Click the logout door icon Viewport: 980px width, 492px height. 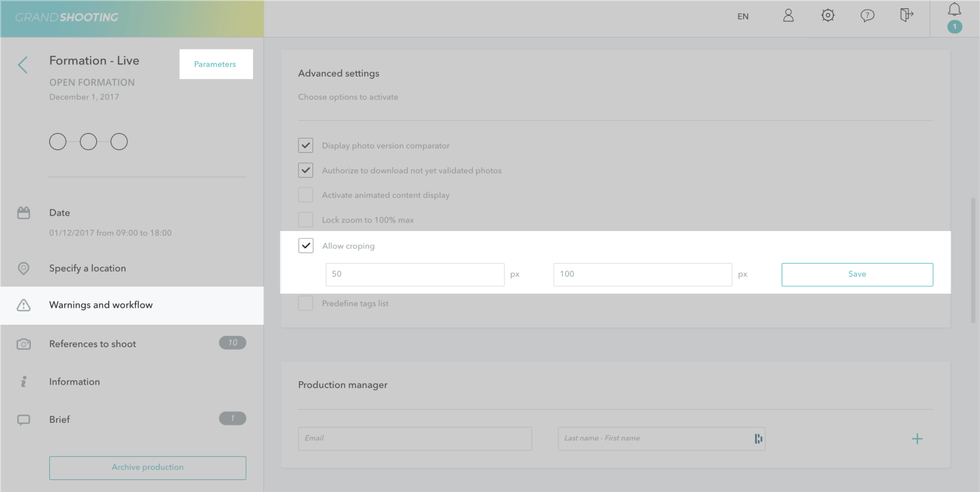[x=906, y=15]
